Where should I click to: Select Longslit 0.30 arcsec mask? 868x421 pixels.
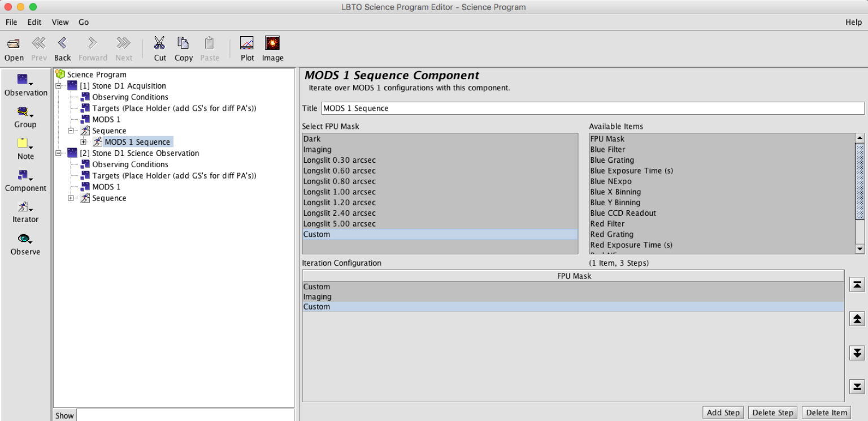[x=440, y=160]
